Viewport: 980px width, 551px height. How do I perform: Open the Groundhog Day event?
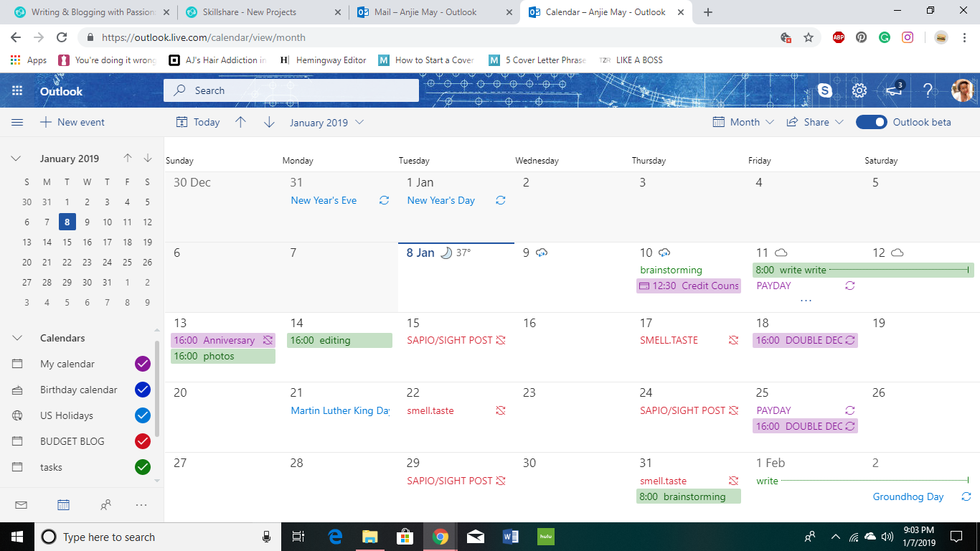[x=922, y=496]
